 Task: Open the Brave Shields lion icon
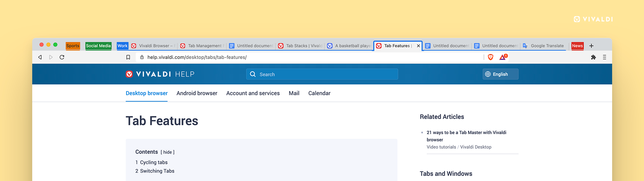tap(490, 57)
